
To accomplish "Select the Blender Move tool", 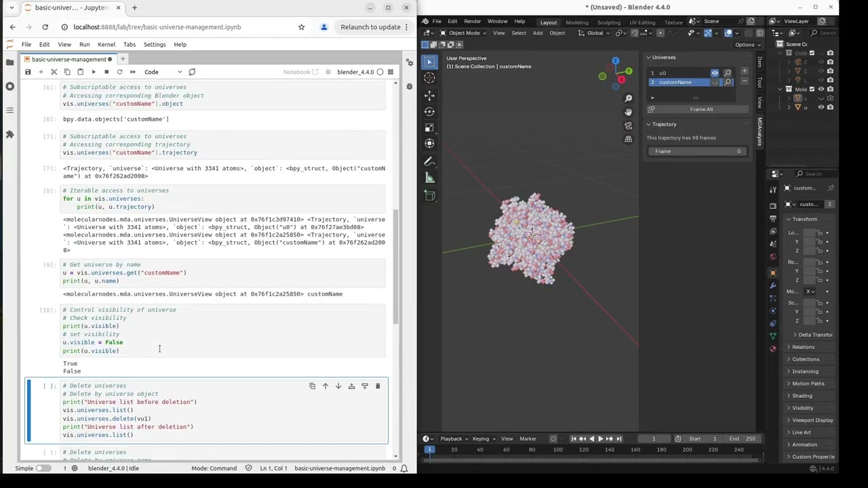I will click(x=429, y=96).
